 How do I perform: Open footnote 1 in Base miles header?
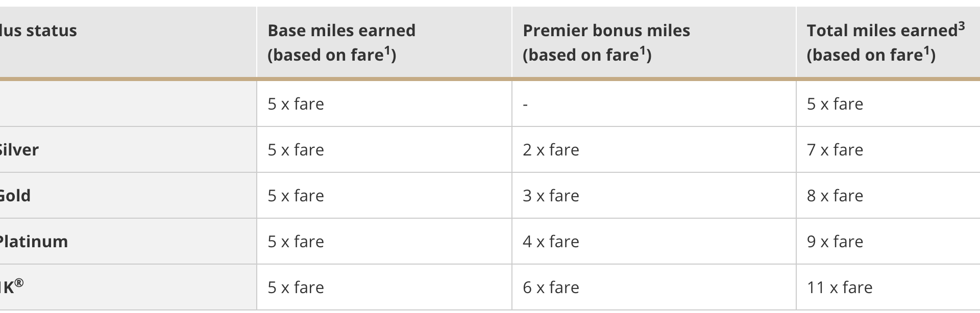coord(387,50)
